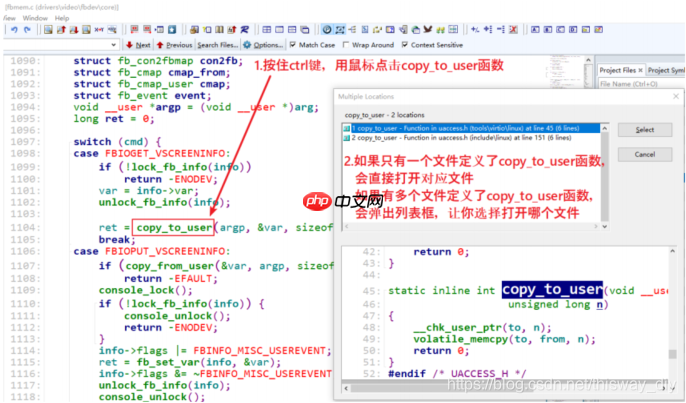Click the panel icon labeled A
This screenshot has width=686, height=403.
(535, 30)
